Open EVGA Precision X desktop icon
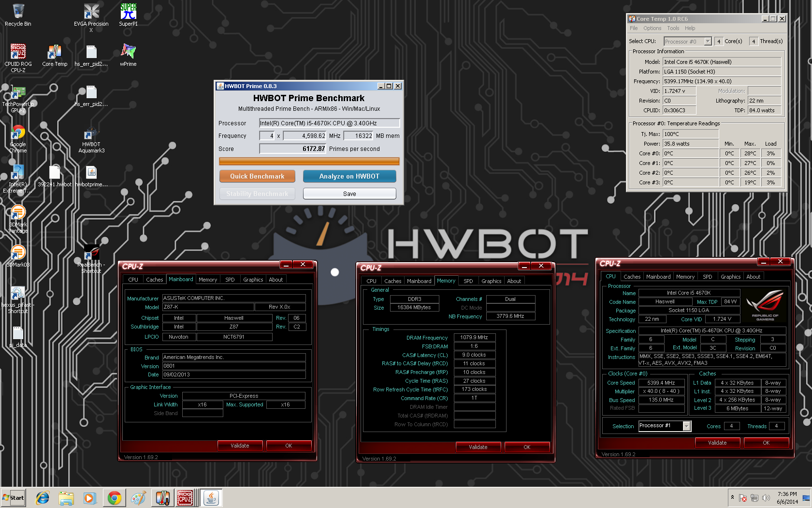812x508 pixels. pyautogui.click(x=91, y=17)
